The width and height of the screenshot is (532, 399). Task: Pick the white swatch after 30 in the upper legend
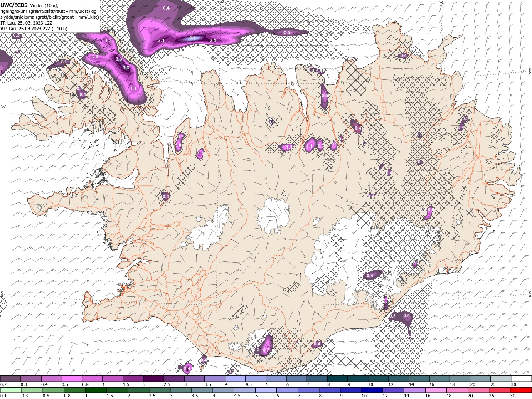coord(521,379)
